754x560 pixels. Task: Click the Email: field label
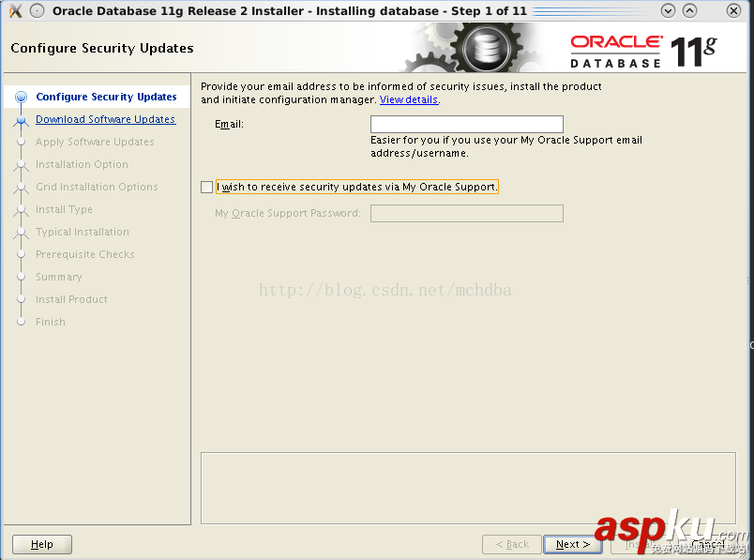click(229, 124)
